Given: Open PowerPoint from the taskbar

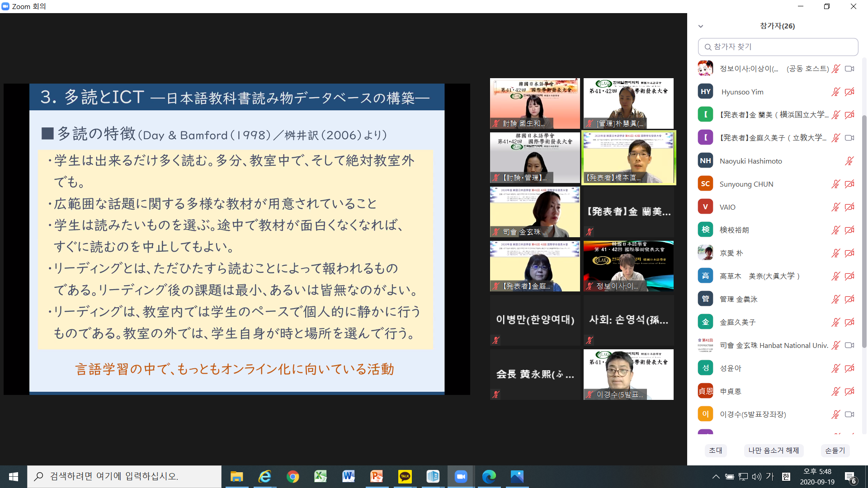Looking at the screenshot, I should [377, 476].
